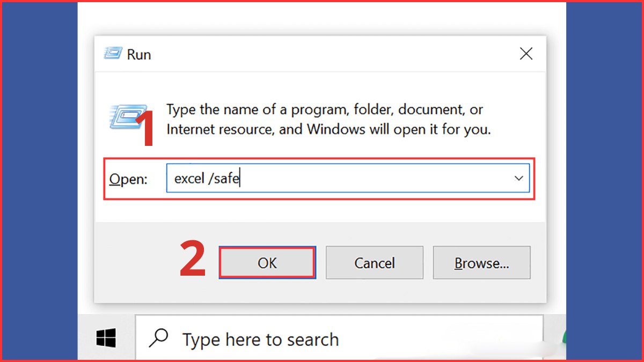Image resolution: width=644 pixels, height=362 pixels.
Task: Cancel the Run dialog
Action: tap(374, 263)
